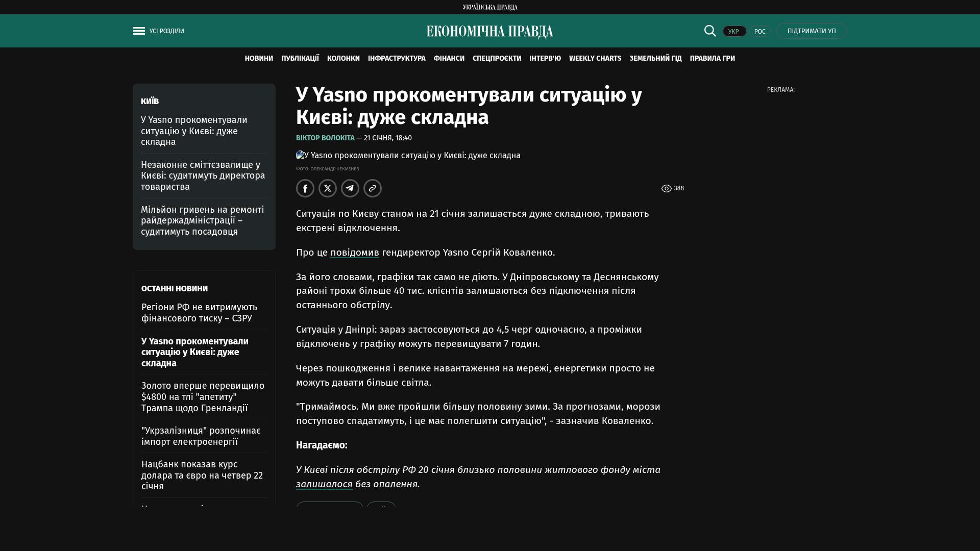Open the search magnifier icon
This screenshot has width=980, height=551.
tap(710, 31)
